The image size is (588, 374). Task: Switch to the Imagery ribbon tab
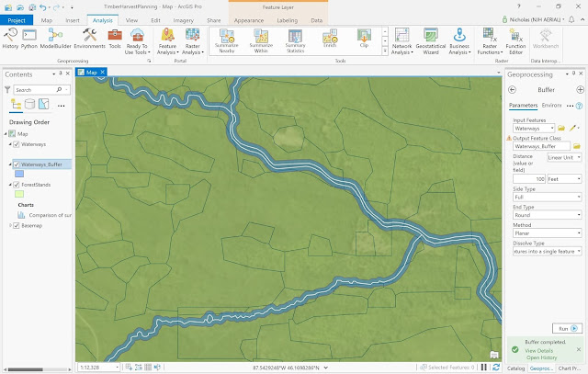(184, 20)
